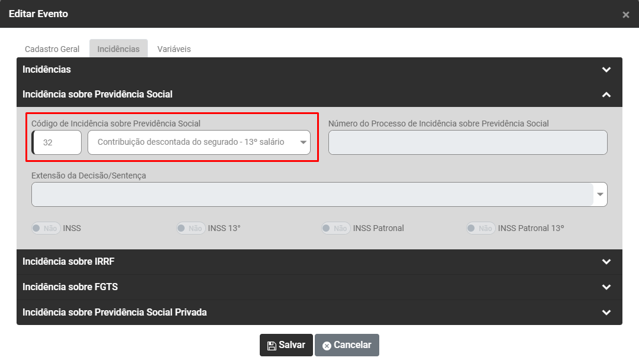
Task: Expand the Incidências section chevron
Action: tap(606, 70)
